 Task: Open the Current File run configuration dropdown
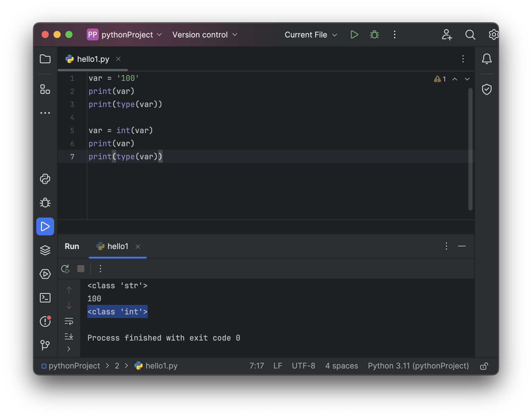[311, 35]
